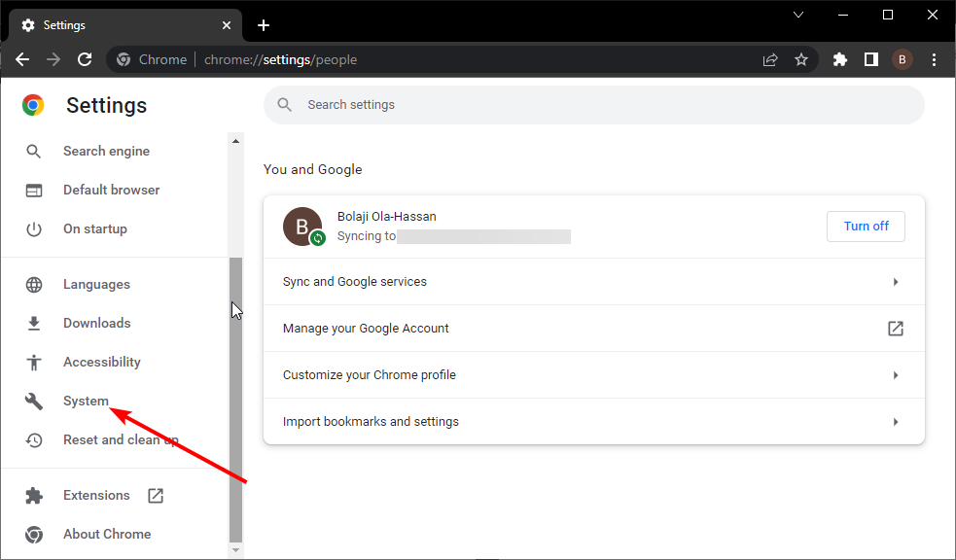Click the Languages globe icon
Screen dimensions: 956x560
tap(34, 285)
